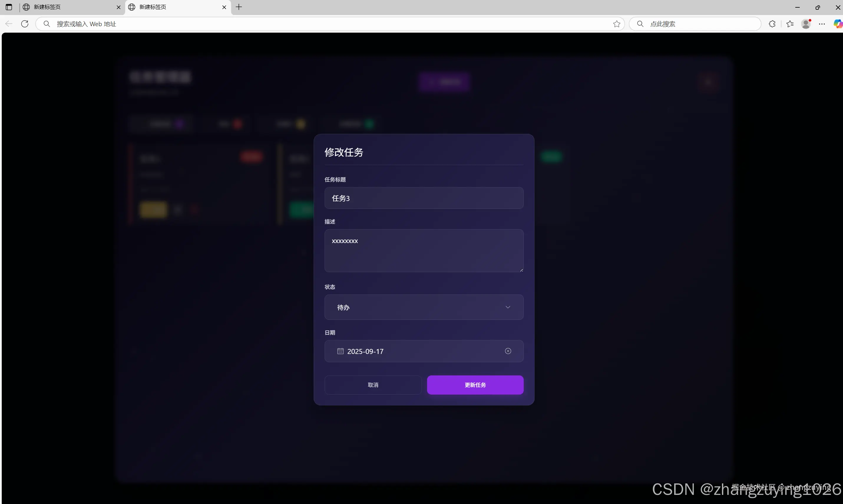
Task: Open the favorites list icon
Action: (790, 24)
